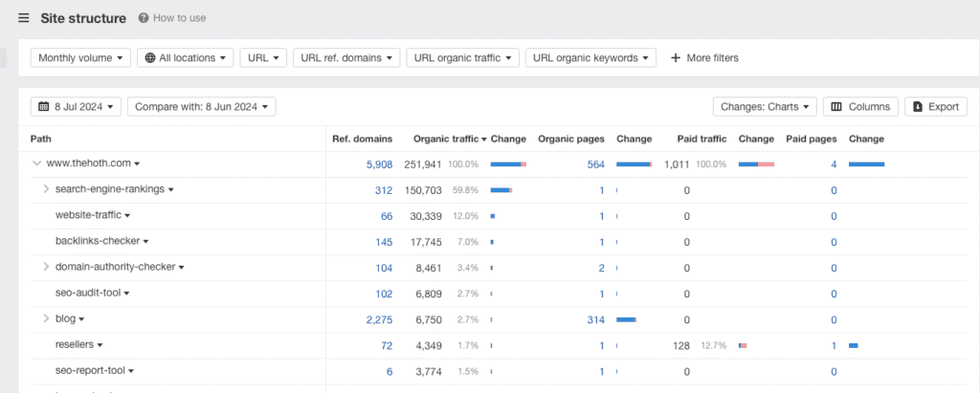980x393 pixels.
Task: Click the globe icon in All locations
Action: coord(150,58)
